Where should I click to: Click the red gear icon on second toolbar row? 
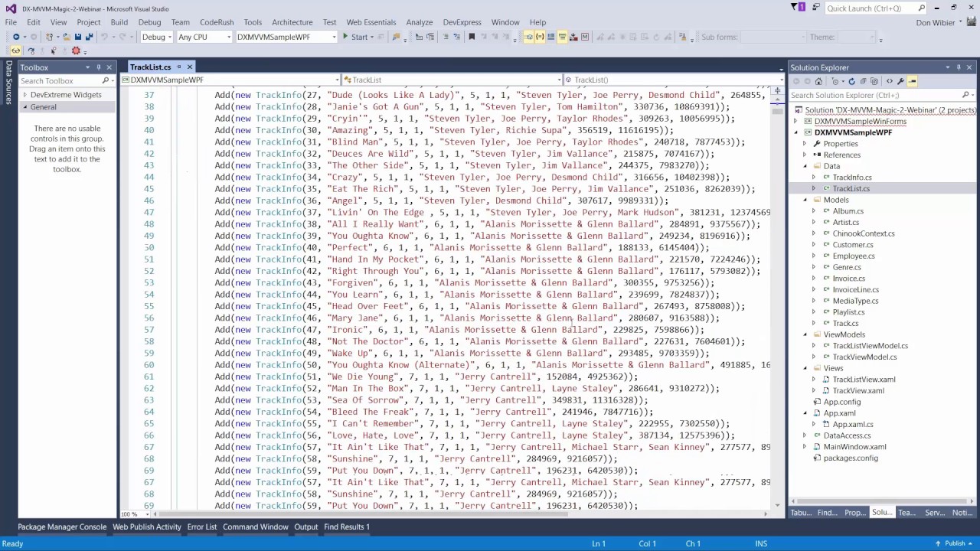point(76,51)
